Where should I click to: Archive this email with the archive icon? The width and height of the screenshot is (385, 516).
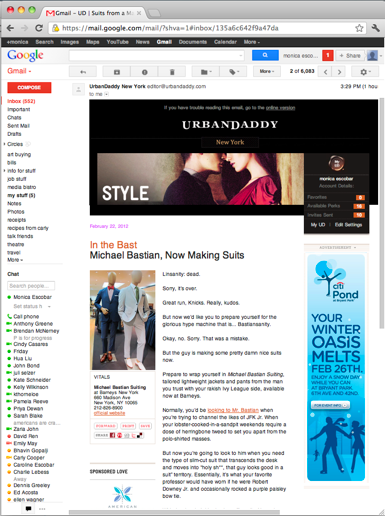[x=117, y=72]
